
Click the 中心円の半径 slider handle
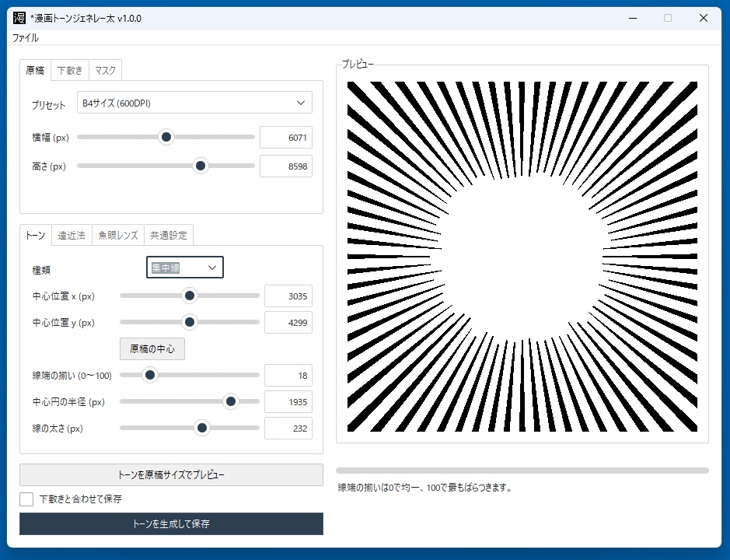point(230,401)
